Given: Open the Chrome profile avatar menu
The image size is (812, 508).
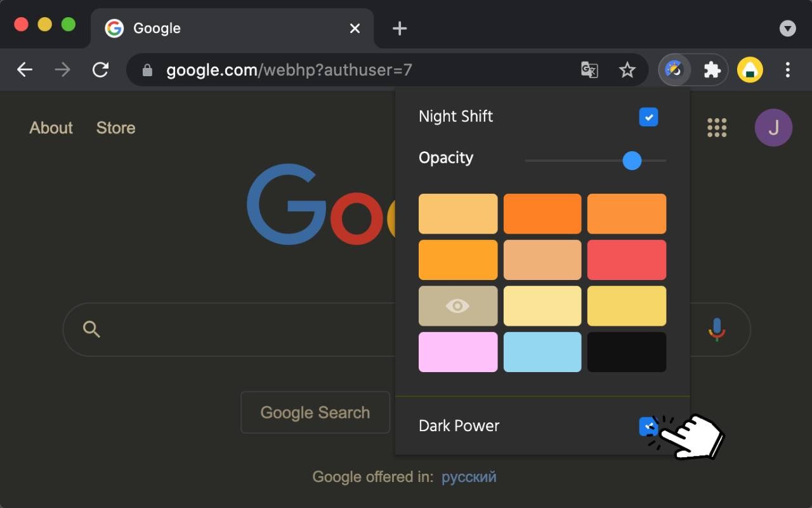Looking at the screenshot, I should point(750,69).
